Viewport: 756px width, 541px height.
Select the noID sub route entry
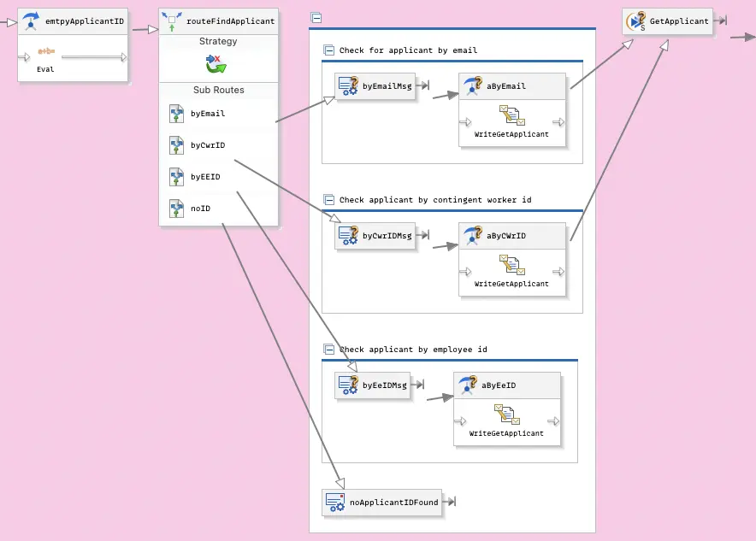click(198, 208)
